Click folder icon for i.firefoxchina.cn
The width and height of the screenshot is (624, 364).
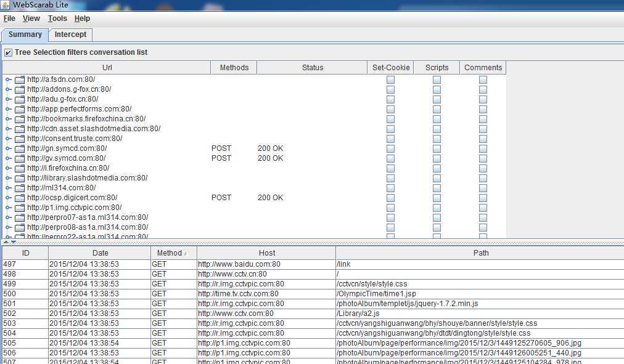tap(20, 168)
